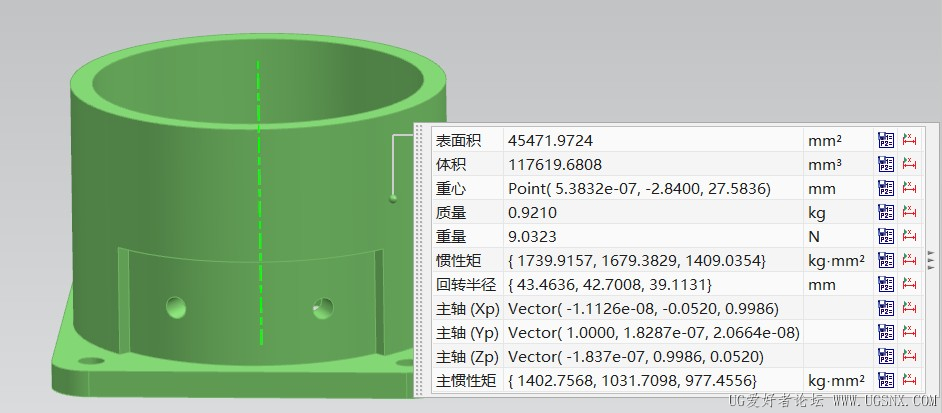The width and height of the screenshot is (942, 413).
Task: Click the save-expression icon in the 主轴 (Yp) row
Action: [x=886, y=332]
